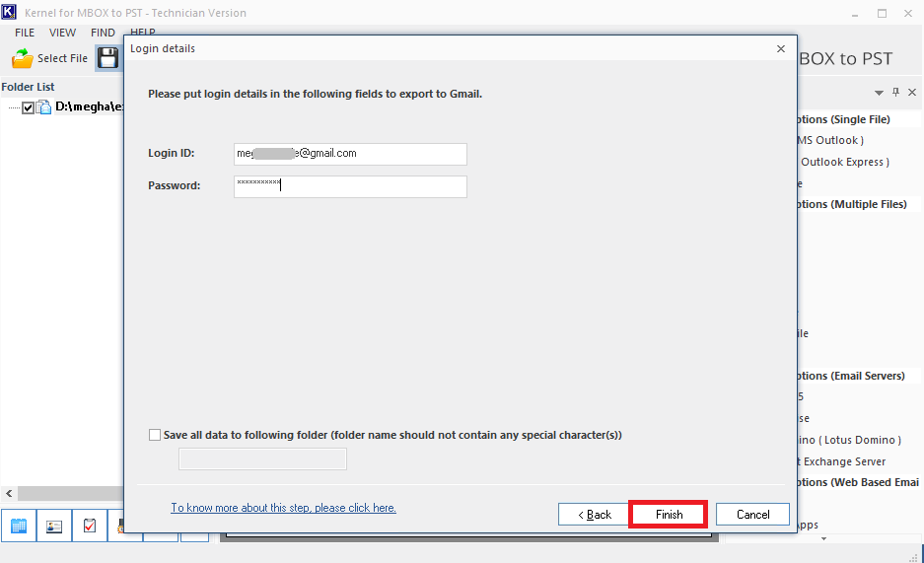Select the Outlook Express saving option
The image size is (924, 563).
[x=844, y=162]
